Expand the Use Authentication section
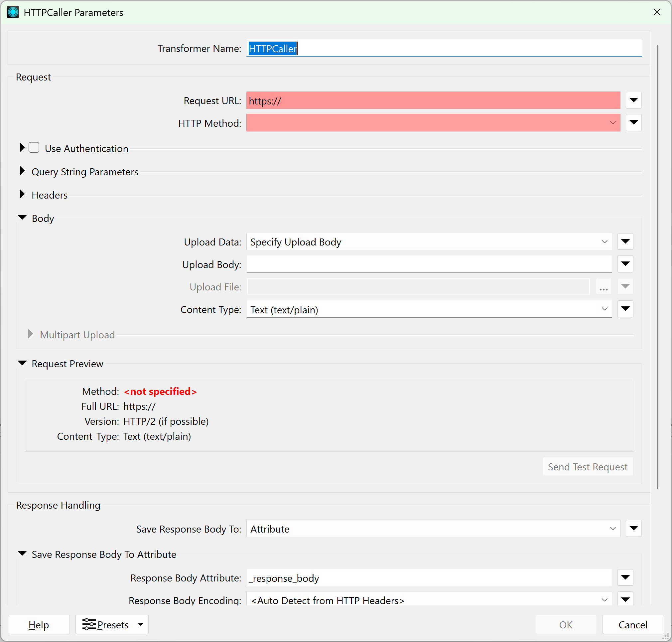 pyautogui.click(x=22, y=147)
